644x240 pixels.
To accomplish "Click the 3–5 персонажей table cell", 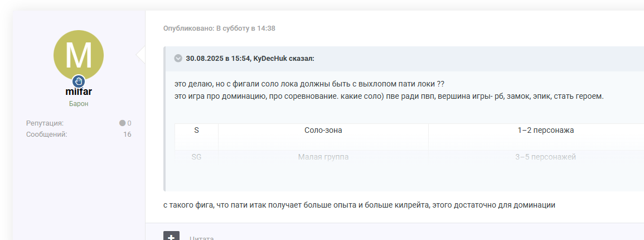I will (x=545, y=157).
